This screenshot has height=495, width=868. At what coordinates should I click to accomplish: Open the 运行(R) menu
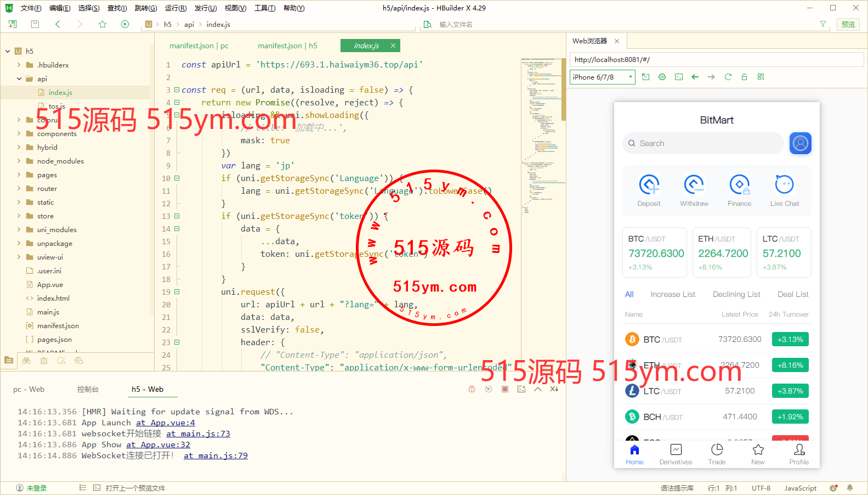pos(175,8)
